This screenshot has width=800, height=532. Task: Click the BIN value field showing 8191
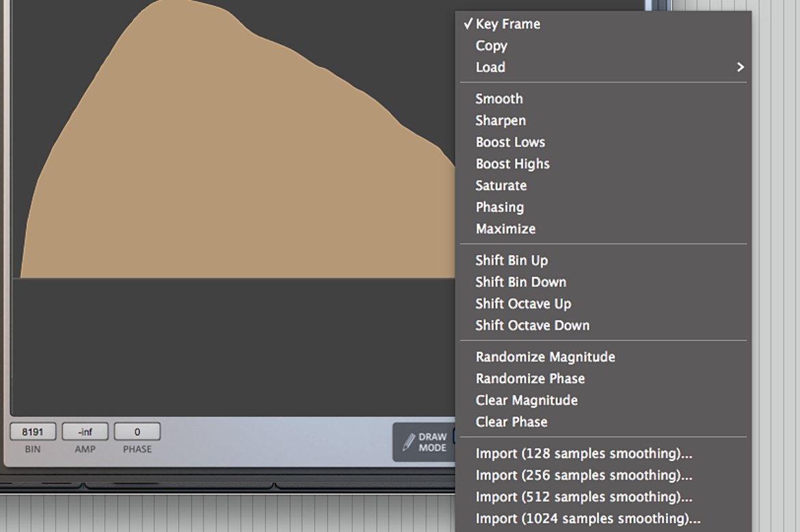click(33, 432)
